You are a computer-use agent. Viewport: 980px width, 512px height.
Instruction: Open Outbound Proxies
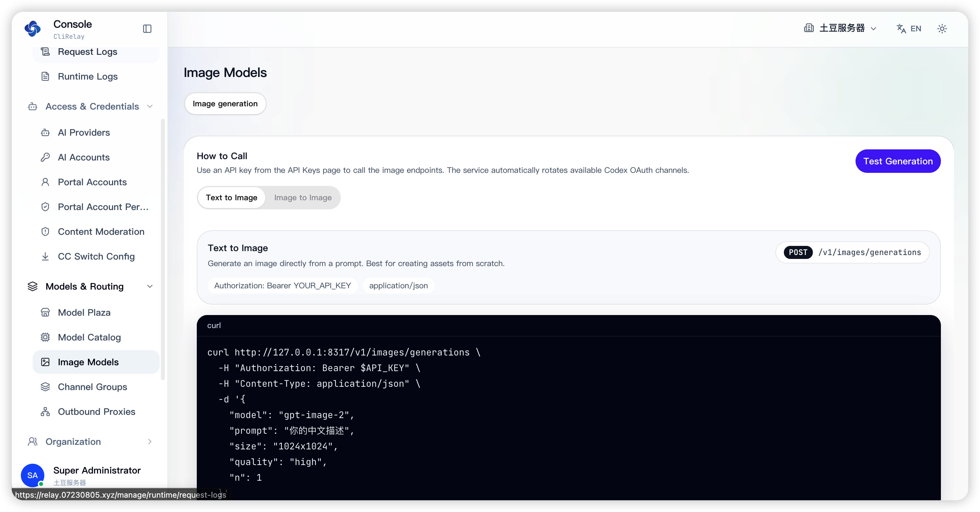point(96,411)
